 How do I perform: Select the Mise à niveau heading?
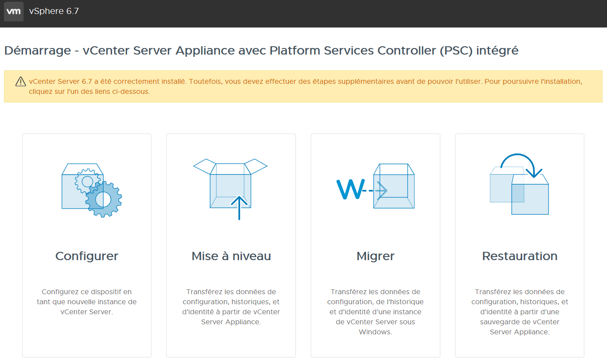click(231, 256)
